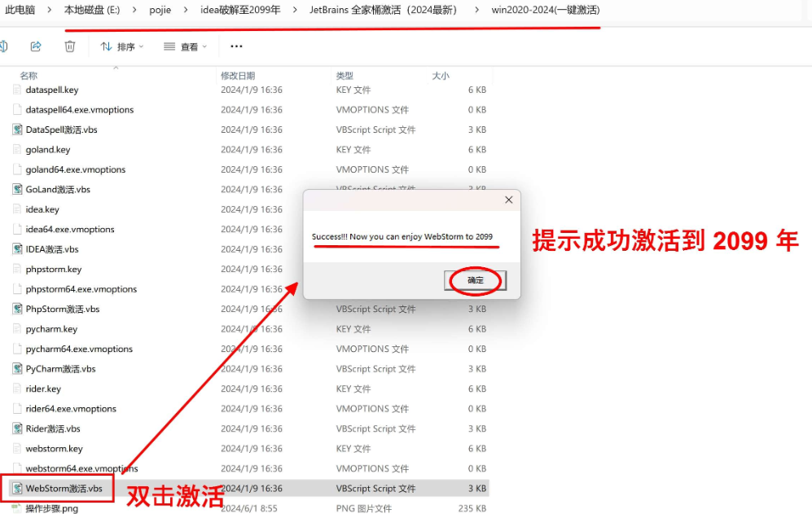Click the file icon of dataspell.key

(x=17, y=90)
